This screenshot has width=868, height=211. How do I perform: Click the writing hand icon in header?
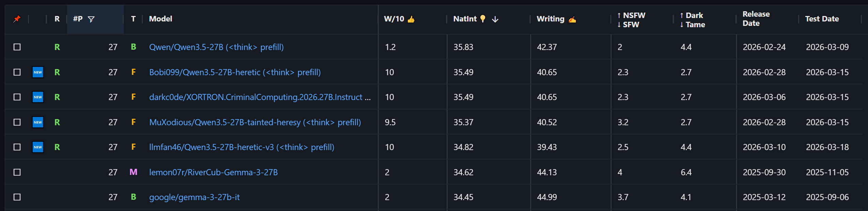572,19
